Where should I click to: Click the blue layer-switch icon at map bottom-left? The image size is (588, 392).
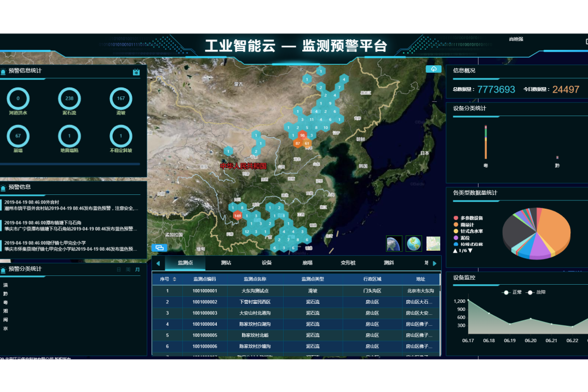(159, 247)
